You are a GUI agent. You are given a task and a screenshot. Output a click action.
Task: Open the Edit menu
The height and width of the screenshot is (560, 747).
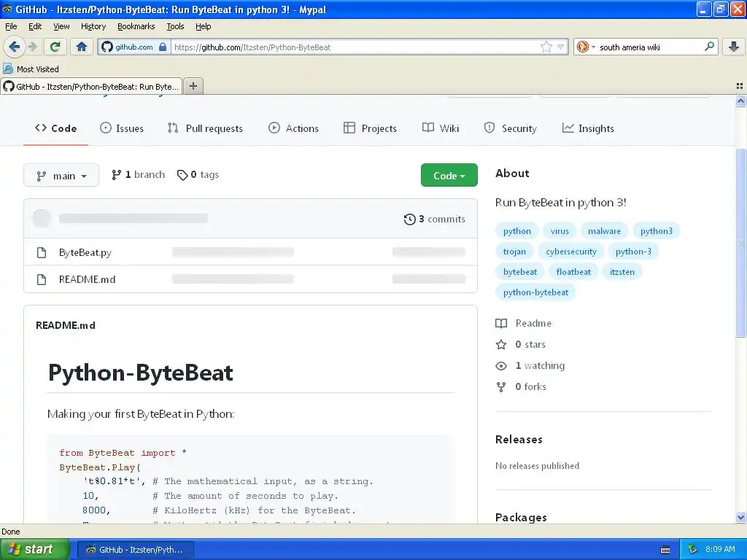point(35,26)
